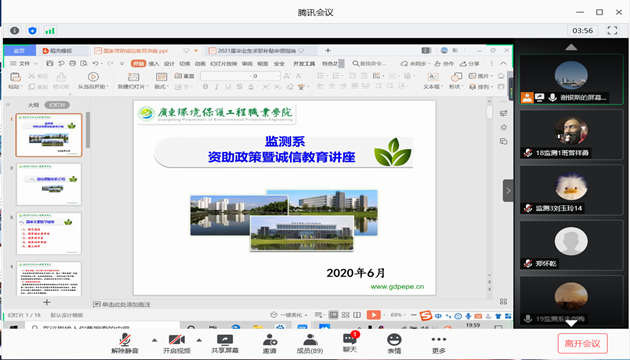Expand video options arrow beside 开启视频
630x360 pixels.
coord(199,340)
